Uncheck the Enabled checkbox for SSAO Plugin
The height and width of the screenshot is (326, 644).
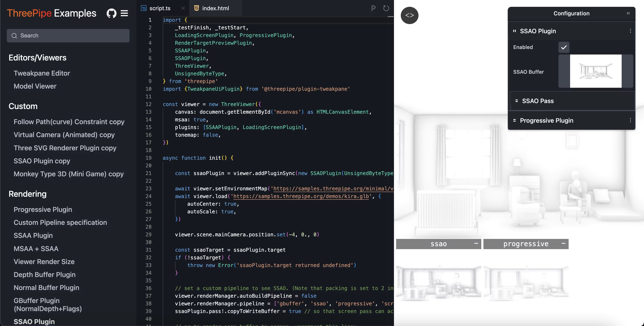[x=563, y=47]
